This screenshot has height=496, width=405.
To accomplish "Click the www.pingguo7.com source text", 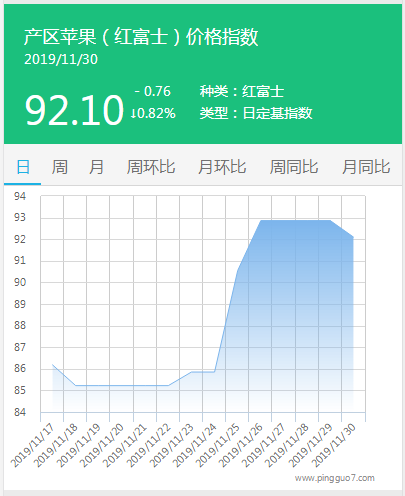I will [335, 478].
